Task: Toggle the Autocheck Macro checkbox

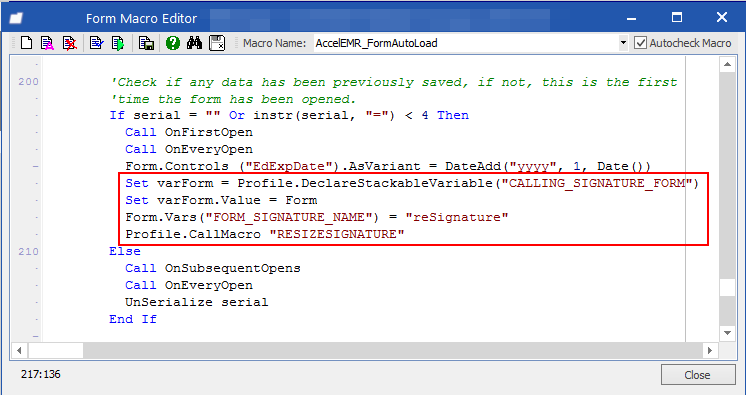Action: 641,43
